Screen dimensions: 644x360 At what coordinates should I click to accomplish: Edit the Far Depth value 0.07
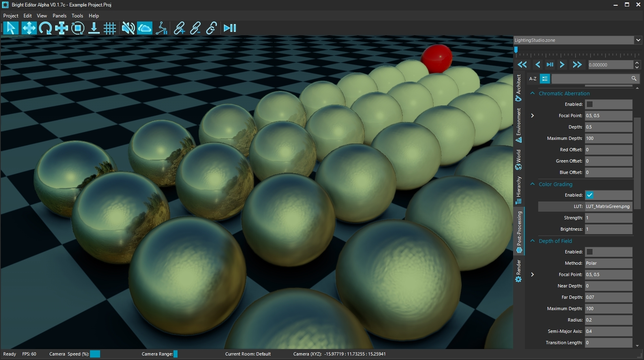pos(608,297)
